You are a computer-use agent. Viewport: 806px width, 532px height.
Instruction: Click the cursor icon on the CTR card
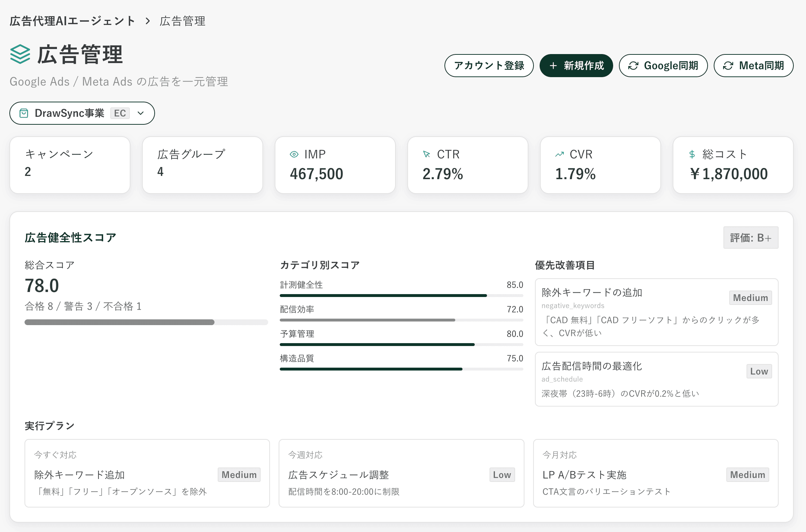(426, 154)
